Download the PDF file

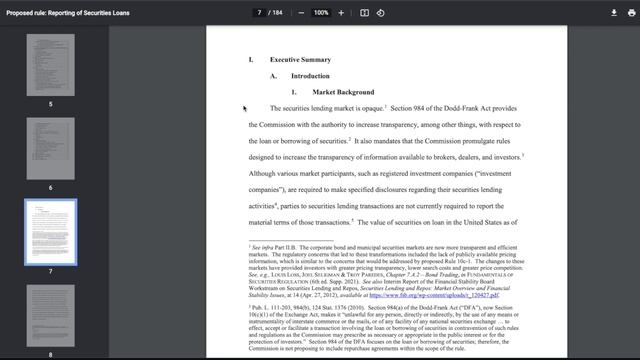click(x=613, y=13)
